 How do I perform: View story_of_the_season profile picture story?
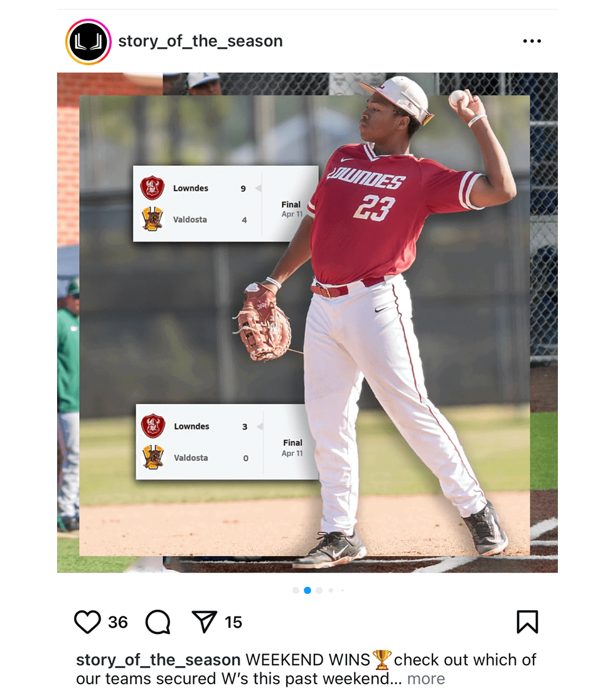coord(88,42)
